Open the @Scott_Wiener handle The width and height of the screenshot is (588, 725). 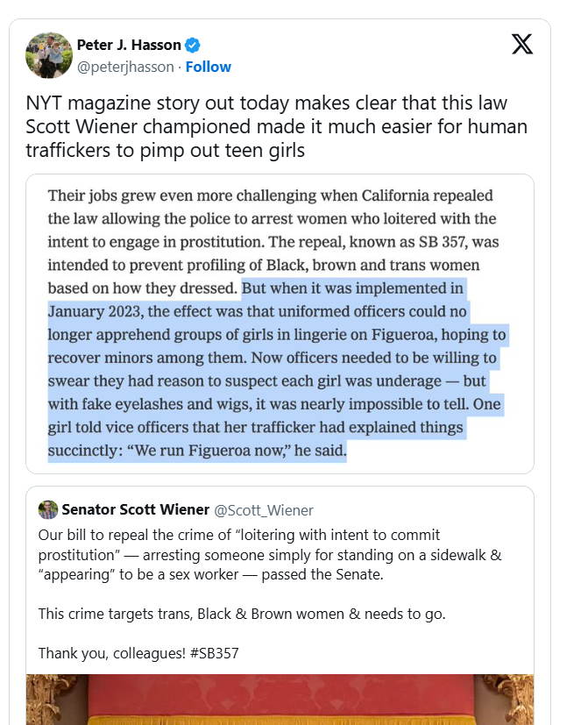tap(264, 510)
